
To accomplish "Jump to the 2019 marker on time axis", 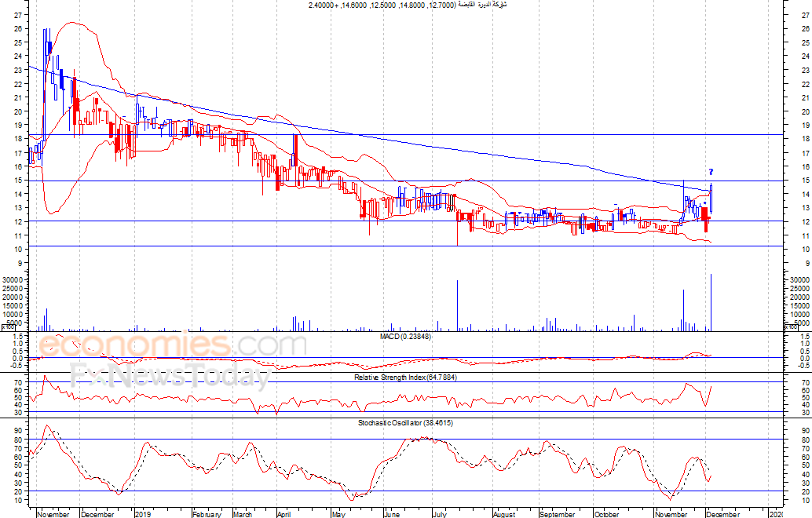I will 142,514.
